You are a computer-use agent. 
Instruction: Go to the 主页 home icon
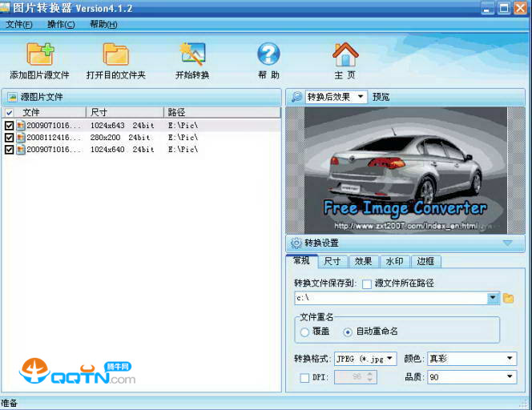pos(345,54)
